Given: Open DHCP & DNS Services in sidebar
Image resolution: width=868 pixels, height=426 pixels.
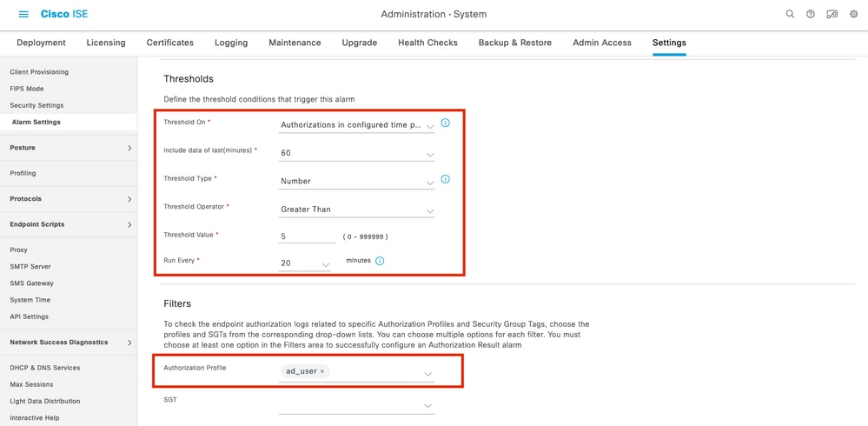Looking at the screenshot, I should point(45,368).
